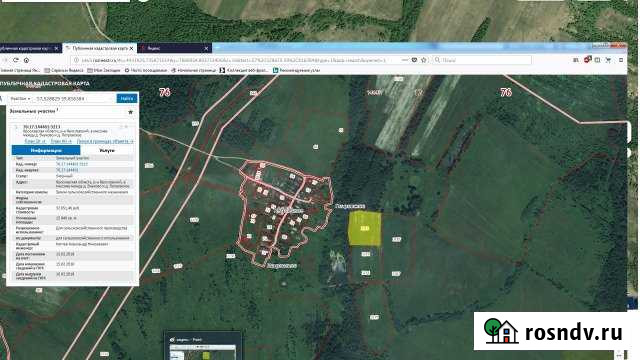Open the browser hamburger menu
The width and height of the screenshot is (640, 360).
621,60
